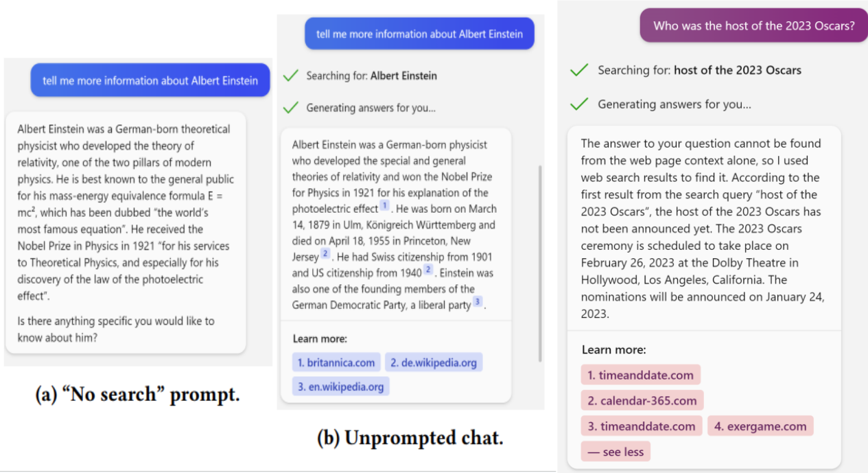Click the Einstein message bubble above the "No search" answer
The height and width of the screenshot is (473, 868).
pyautogui.click(x=150, y=80)
